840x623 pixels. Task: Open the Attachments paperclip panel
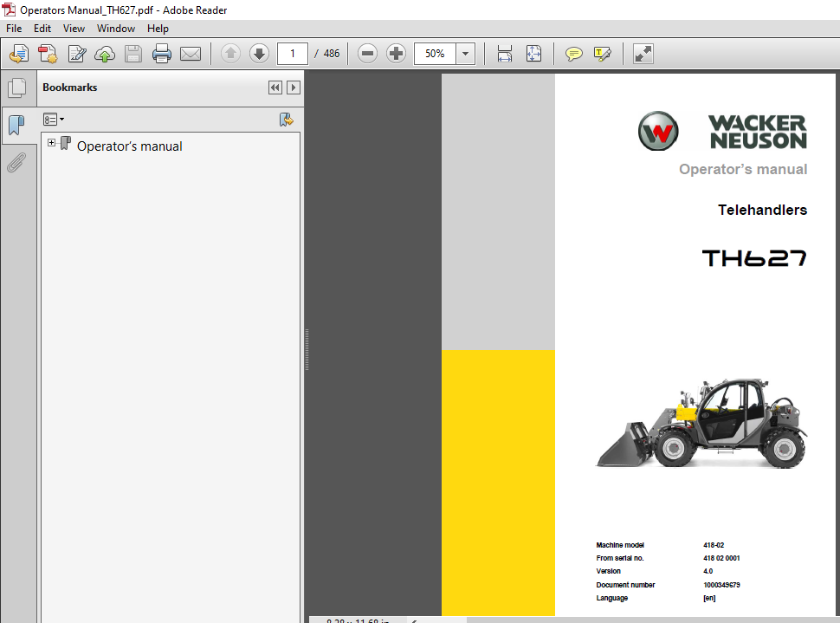pyautogui.click(x=16, y=162)
